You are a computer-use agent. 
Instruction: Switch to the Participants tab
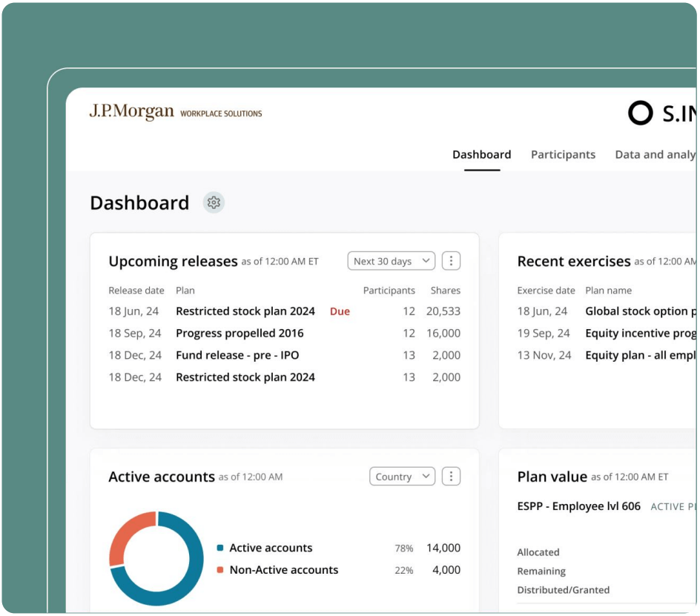coord(563,155)
